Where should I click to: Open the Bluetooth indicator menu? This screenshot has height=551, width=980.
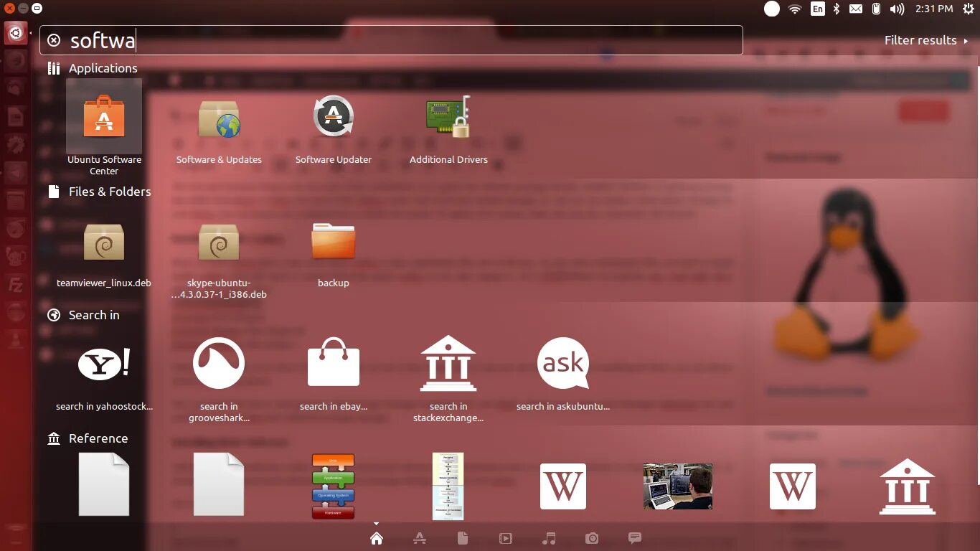pos(836,9)
